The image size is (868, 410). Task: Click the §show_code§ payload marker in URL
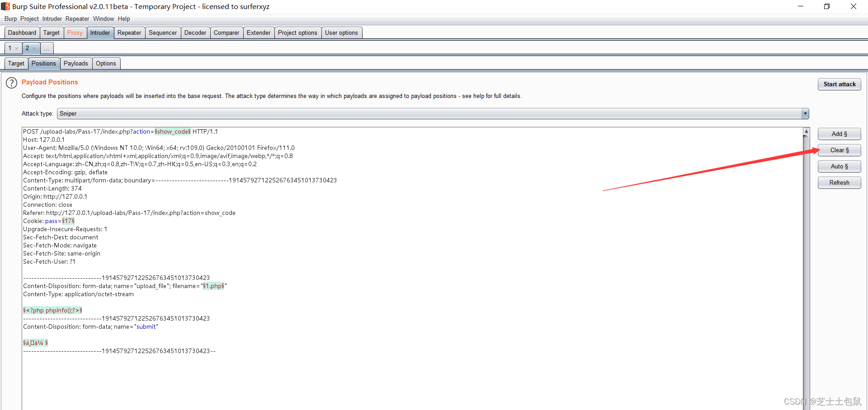(173, 131)
